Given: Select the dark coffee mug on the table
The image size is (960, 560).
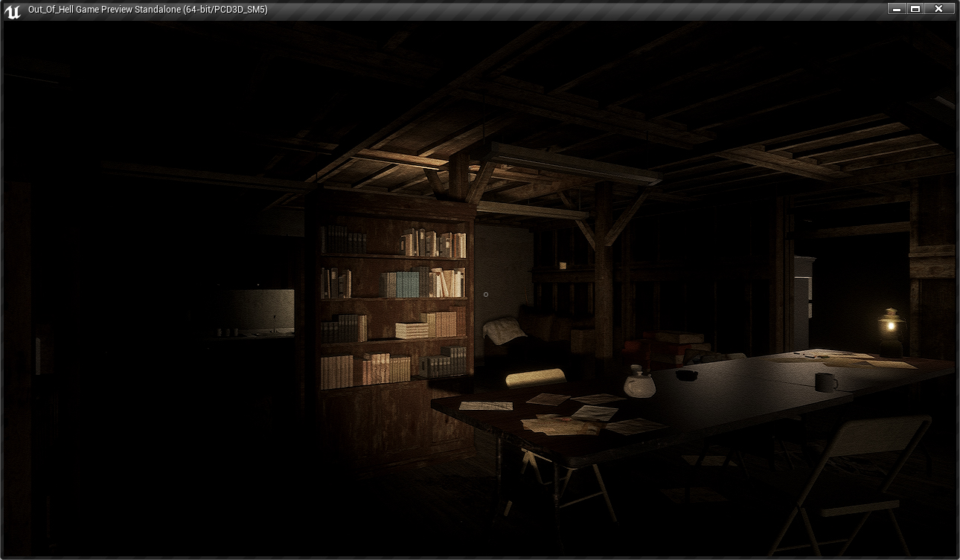Looking at the screenshot, I should point(825,382).
